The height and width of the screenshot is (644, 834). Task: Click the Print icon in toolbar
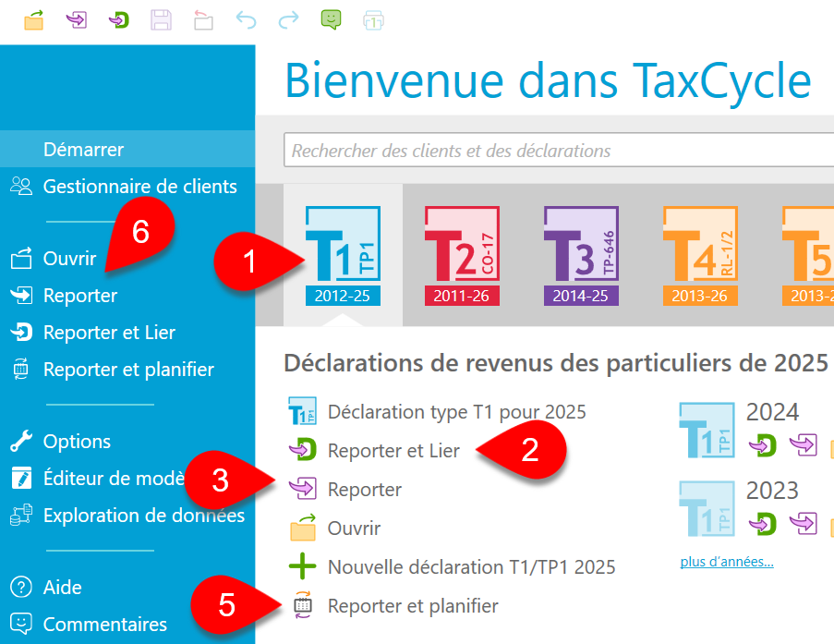[x=373, y=20]
